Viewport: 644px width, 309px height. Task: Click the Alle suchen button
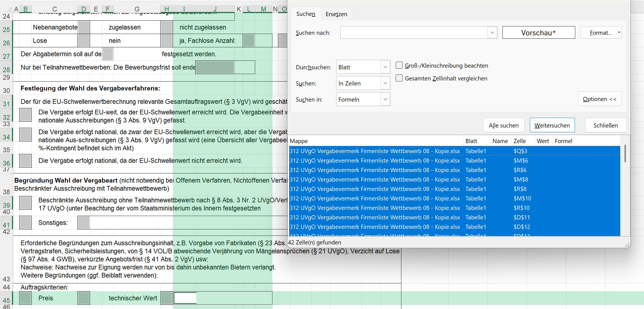(x=503, y=125)
